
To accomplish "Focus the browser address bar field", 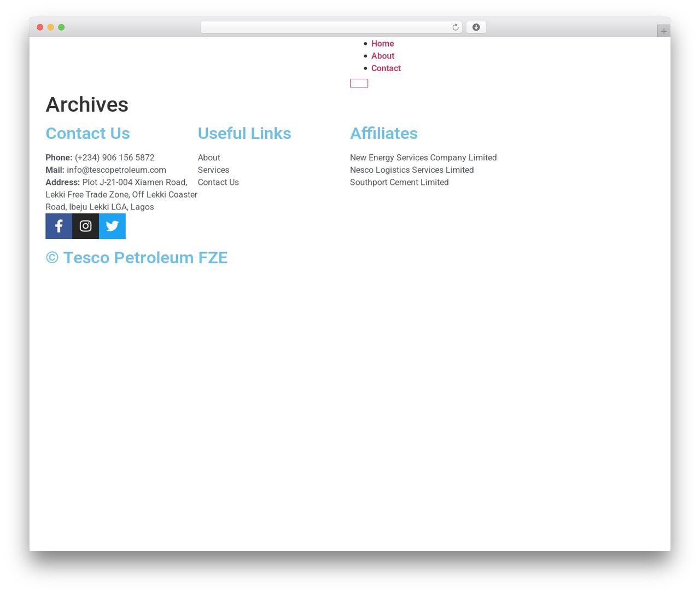I will [325, 27].
